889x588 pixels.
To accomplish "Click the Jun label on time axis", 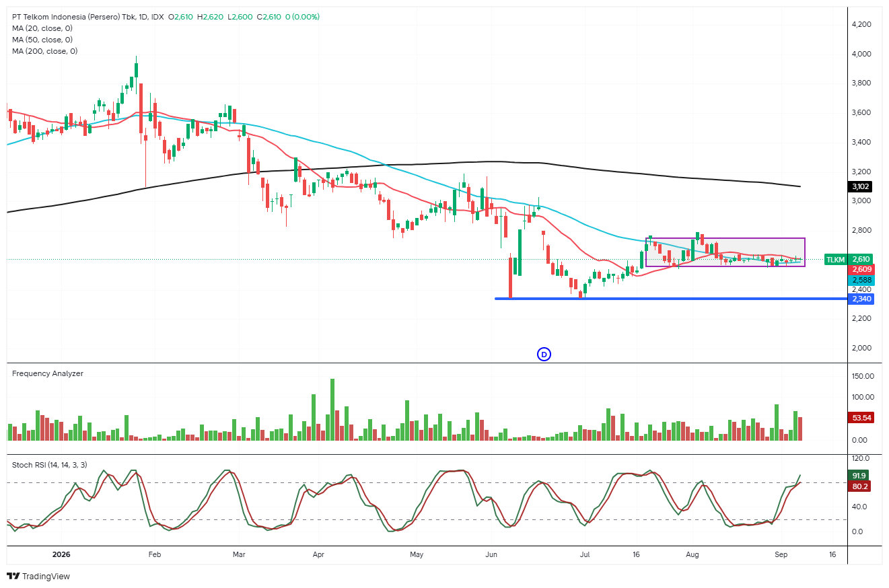I will [491, 555].
